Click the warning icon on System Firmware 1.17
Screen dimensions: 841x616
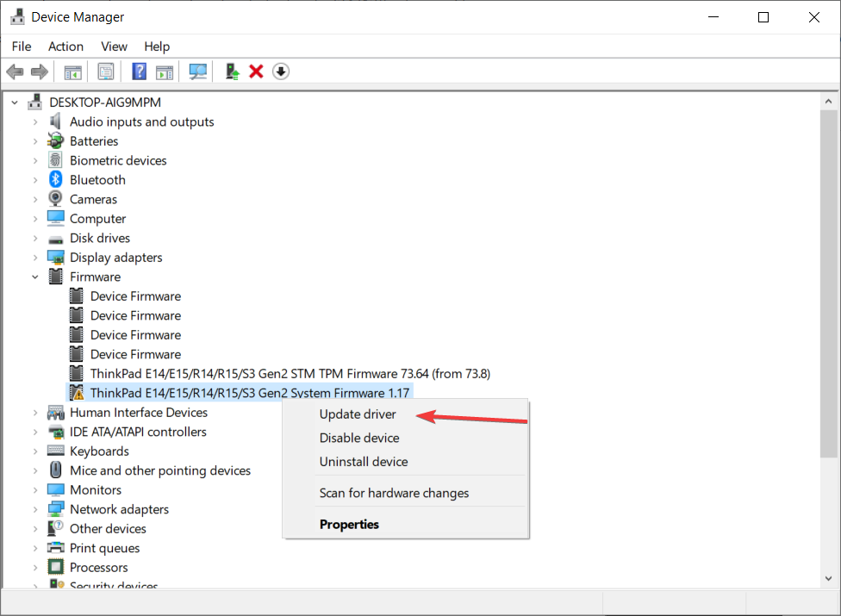click(77, 393)
